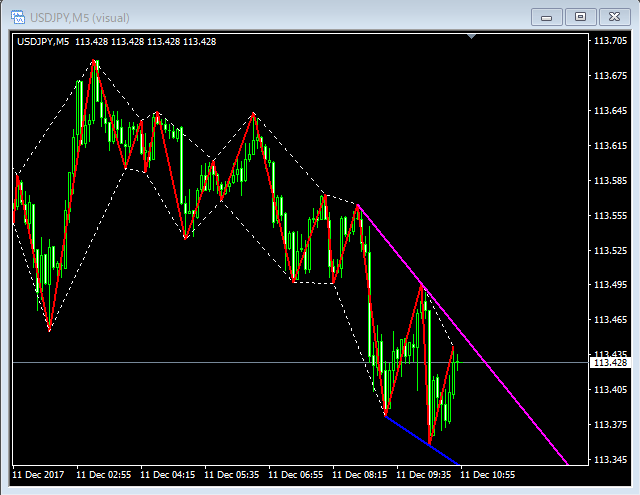Click the 113.615 price scale label
640x495 pixels.
click(x=610, y=146)
